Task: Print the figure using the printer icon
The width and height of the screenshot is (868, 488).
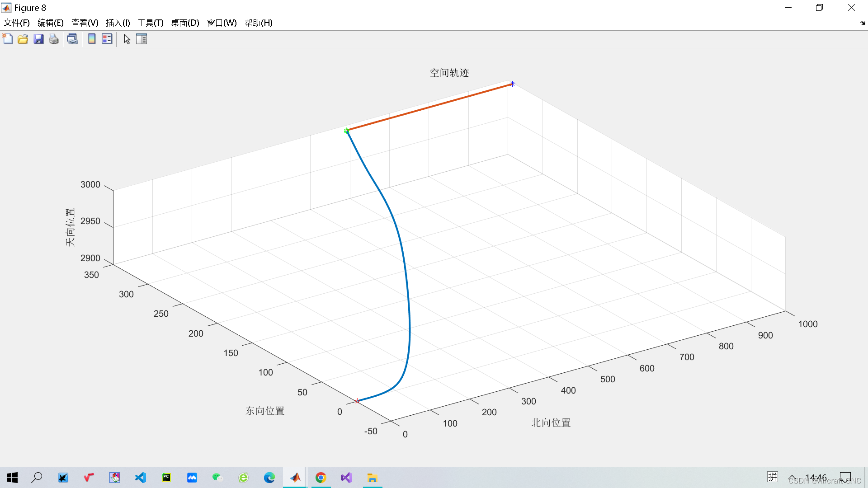Action: coord(54,39)
